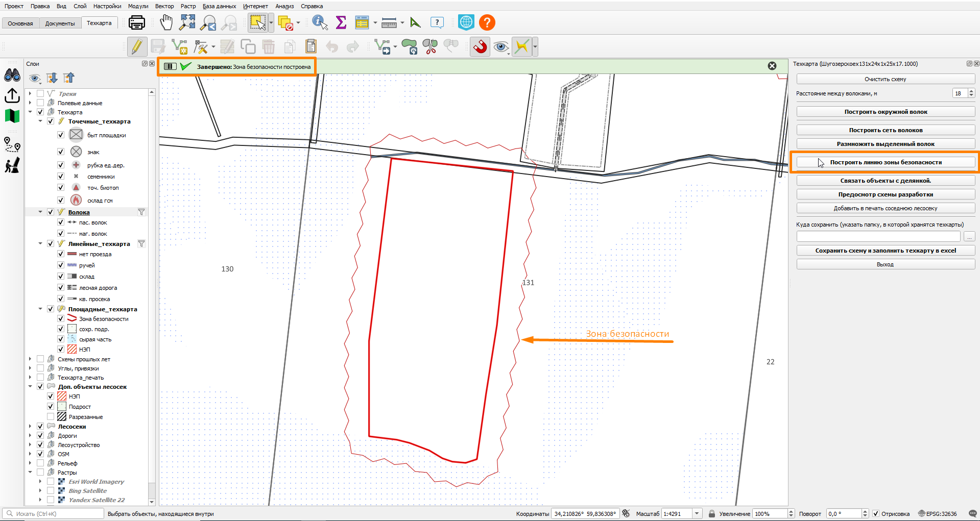Click the save folder path input field

point(878,236)
